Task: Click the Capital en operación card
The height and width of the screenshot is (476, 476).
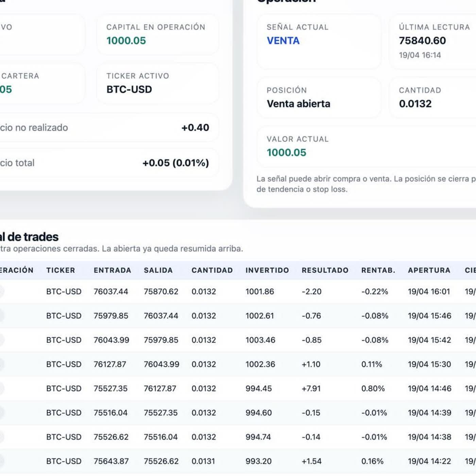Action: (x=157, y=34)
